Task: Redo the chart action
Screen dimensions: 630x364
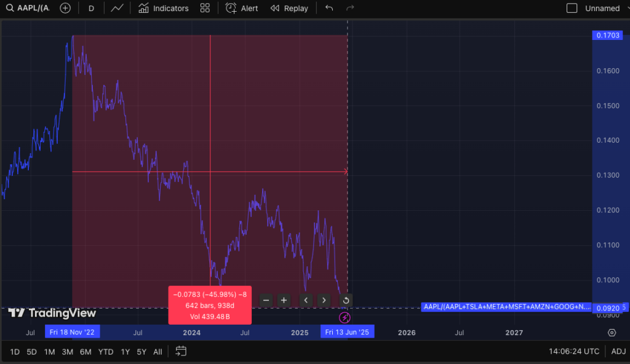Action: coord(350,8)
